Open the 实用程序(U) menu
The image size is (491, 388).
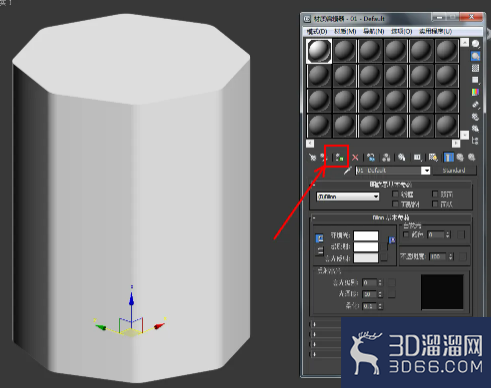click(435, 31)
